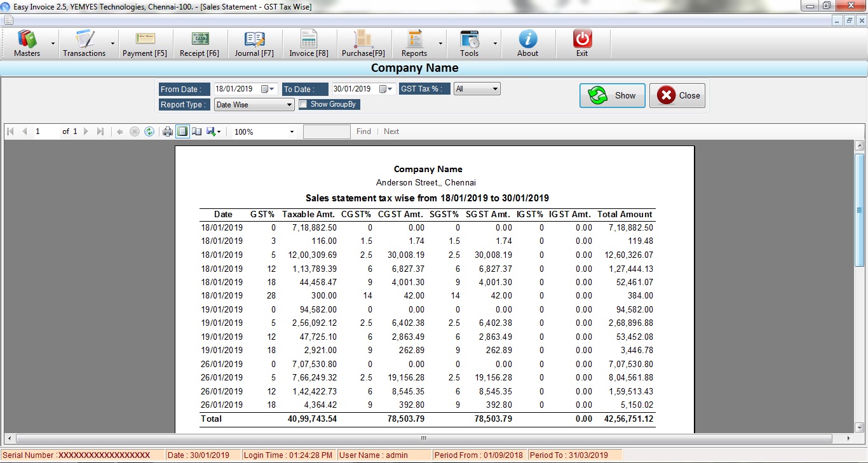Expand Transactions dropdown arrow

(113, 44)
